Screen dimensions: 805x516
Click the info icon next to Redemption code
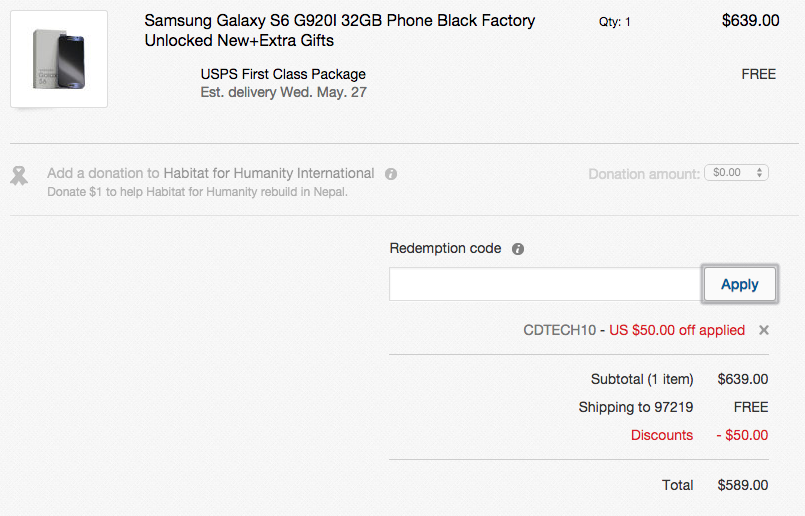[518, 249]
